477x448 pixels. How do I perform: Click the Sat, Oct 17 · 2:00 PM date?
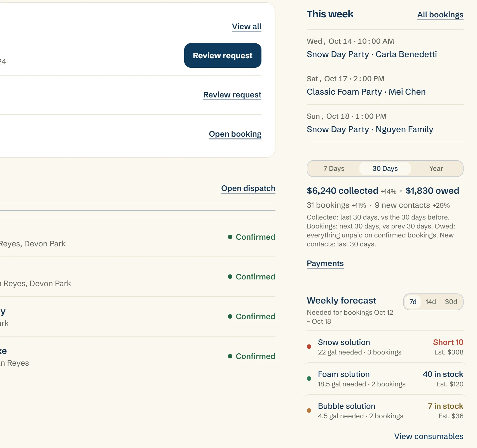click(345, 79)
